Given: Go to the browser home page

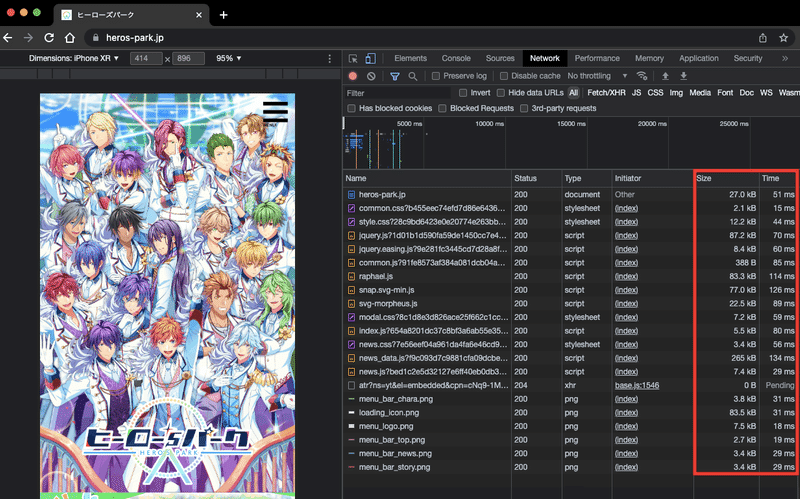Looking at the screenshot, I should click(70, 38).
